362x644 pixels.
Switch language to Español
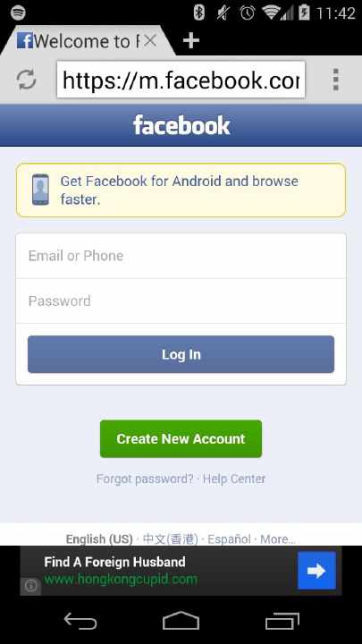pyautogui.click(x=229, y=538)
